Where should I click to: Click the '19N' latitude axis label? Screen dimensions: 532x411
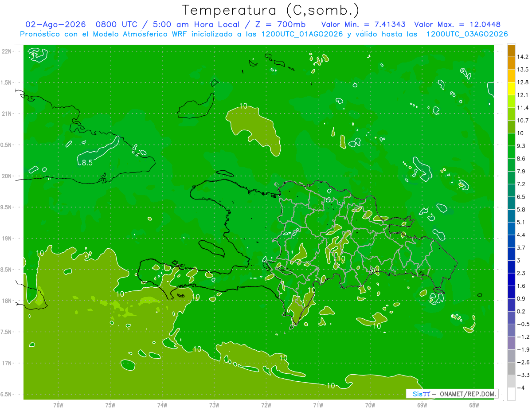pyautogui.click(x=8, y=238)
